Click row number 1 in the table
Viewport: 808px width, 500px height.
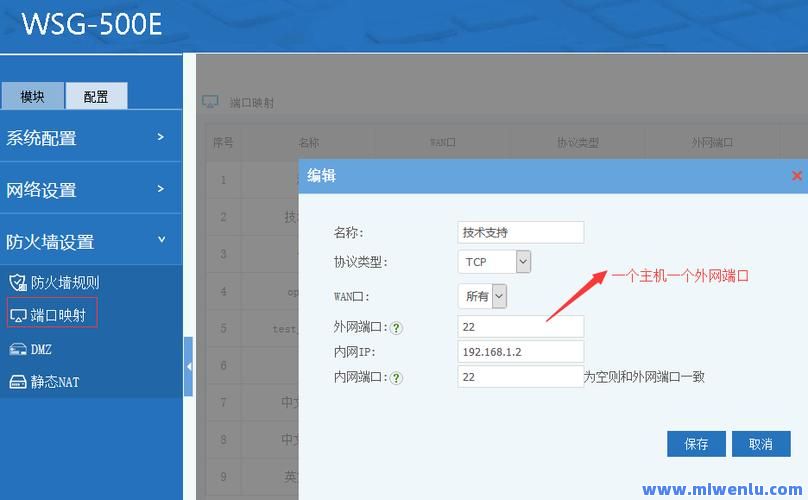(x=223, y=180)
